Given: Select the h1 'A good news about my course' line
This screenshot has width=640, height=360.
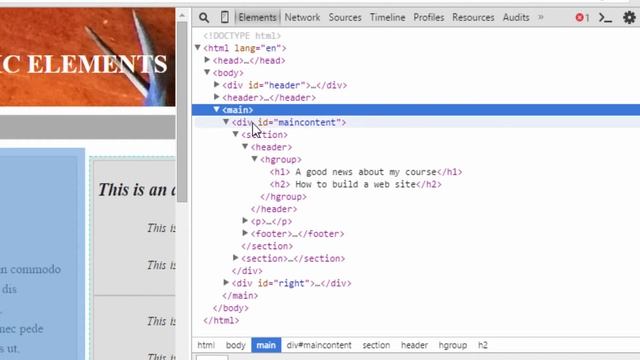Looking at the screenshot, I should pos(366,172).
